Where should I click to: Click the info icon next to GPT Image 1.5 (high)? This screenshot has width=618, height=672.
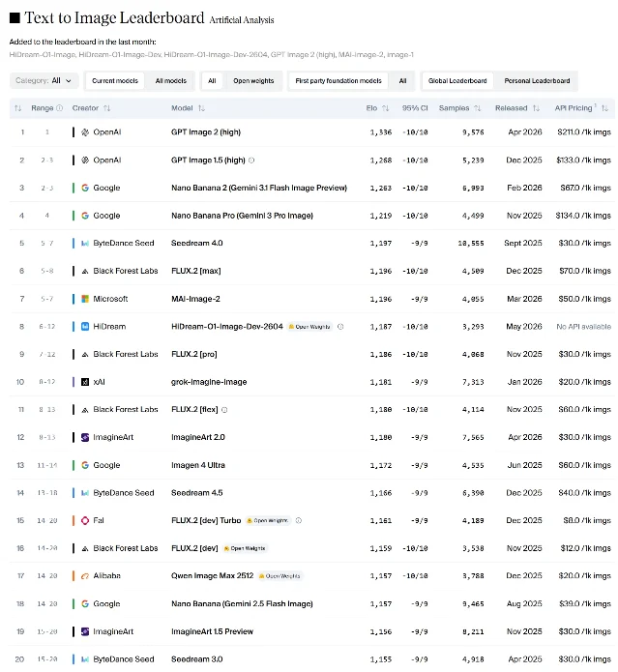(x=251, y=161)
